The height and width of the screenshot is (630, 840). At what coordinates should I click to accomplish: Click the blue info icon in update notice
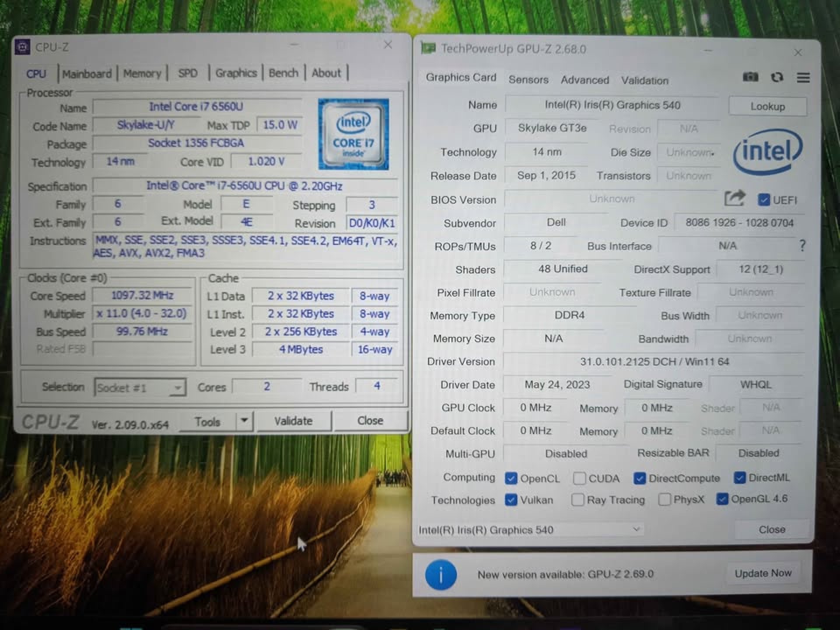click(x=441, y=574)
